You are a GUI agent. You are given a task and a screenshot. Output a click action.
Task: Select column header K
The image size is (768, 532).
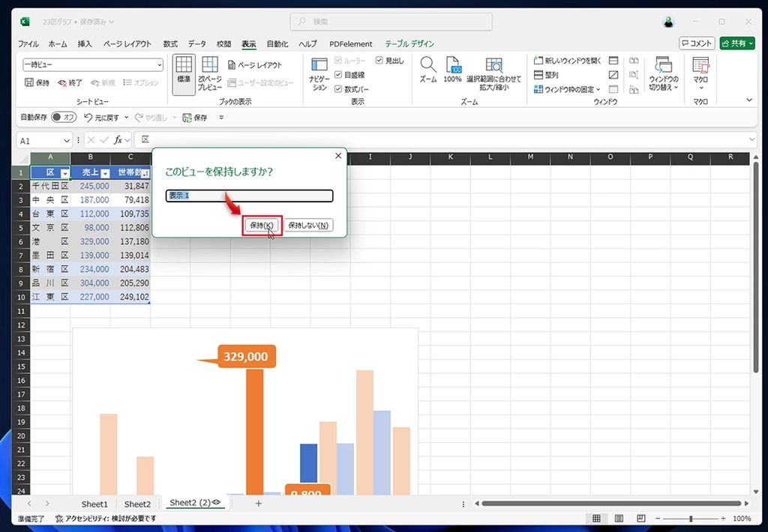(x=450, y=157)
